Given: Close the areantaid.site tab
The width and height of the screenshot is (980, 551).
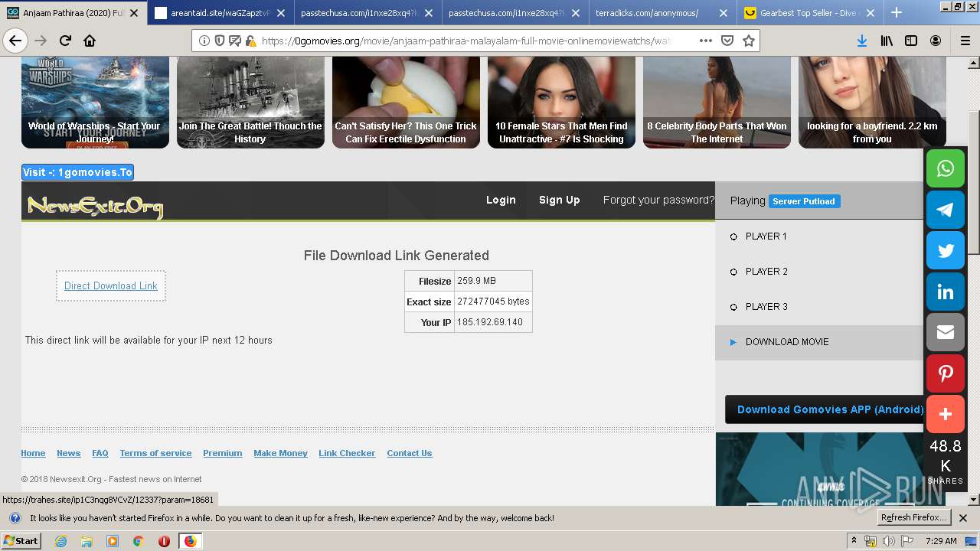Looking at the screenshot, I should pyautogui.click(x=280, y=13).
